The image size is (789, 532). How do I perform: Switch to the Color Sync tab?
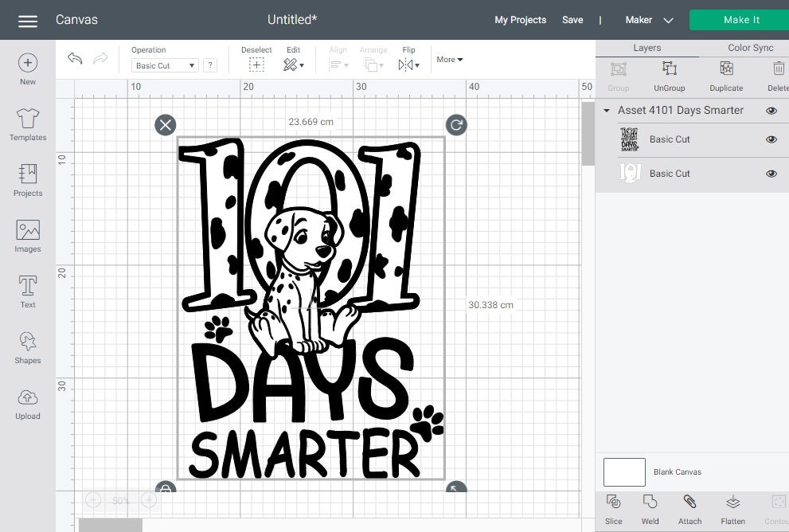[749, 47]
